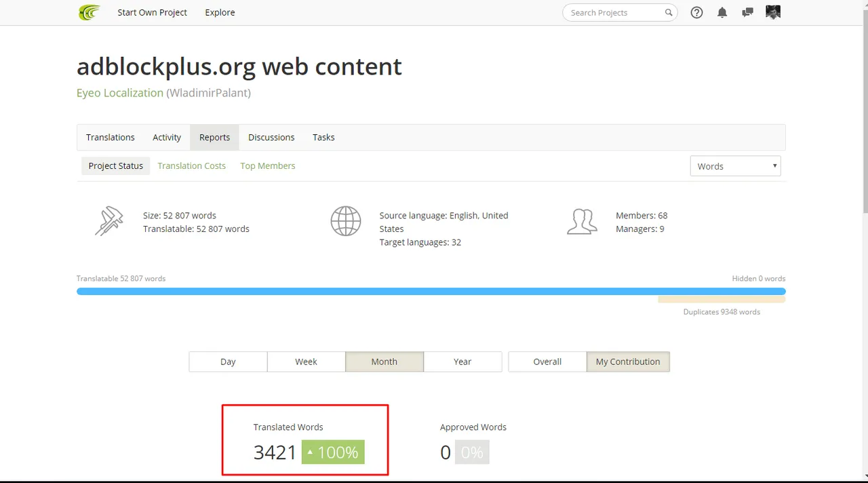Click the search magnifier icon
This screenshot has height=483, width=868.
pyautogui.click(x=669, y=12)
